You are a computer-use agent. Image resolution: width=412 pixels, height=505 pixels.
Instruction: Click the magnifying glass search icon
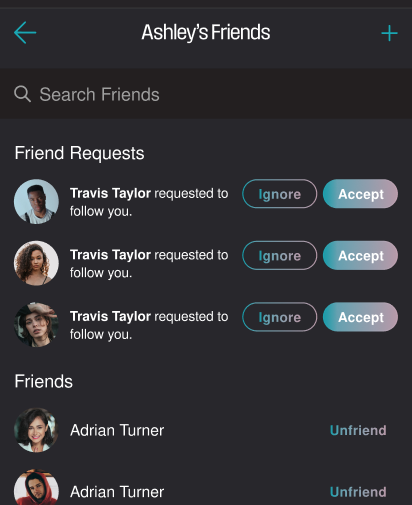23,94
